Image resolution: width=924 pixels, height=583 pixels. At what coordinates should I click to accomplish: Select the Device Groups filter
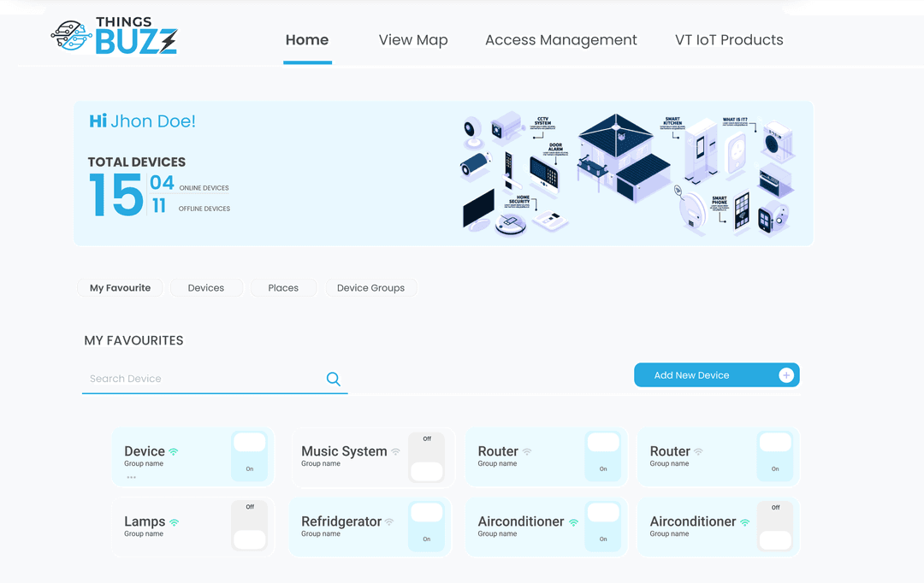tap(370, 288)
